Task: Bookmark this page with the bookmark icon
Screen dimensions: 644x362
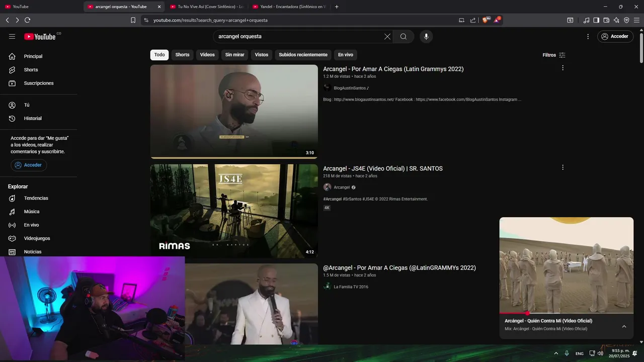Action: click(133, 20)
